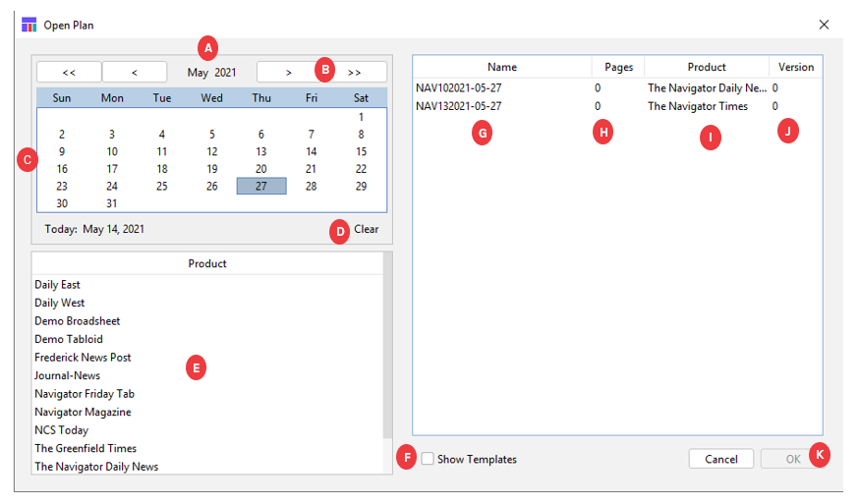The height and width of the screenshot is (504, 859).
Task: Select Daily East from product list
Action: click(x=58, y=285)
